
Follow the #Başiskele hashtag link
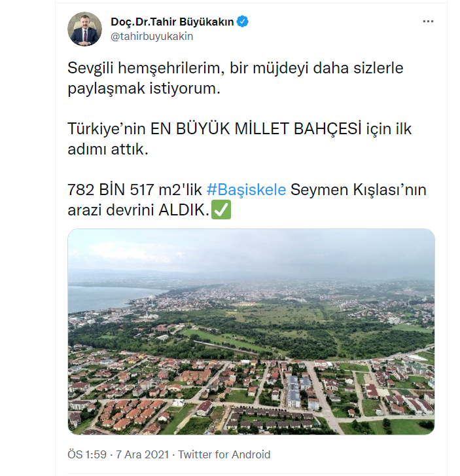tap(246, 190)
